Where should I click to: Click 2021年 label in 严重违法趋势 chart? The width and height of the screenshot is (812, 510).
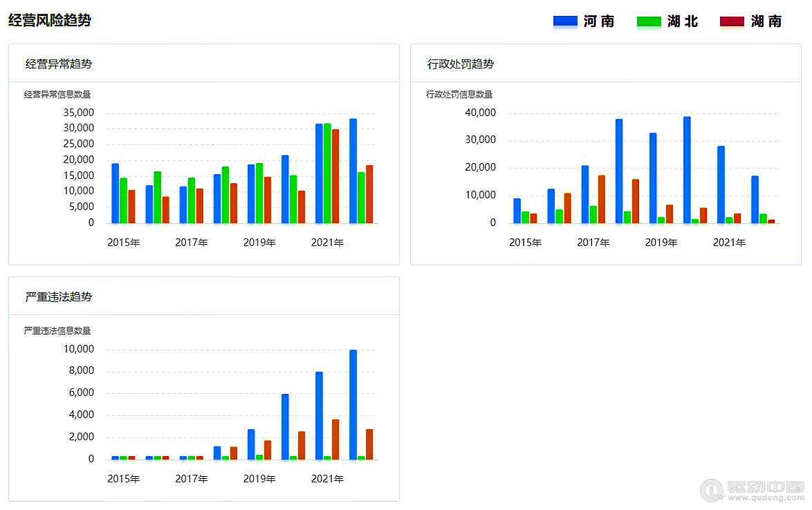click(x=327, y=479)
